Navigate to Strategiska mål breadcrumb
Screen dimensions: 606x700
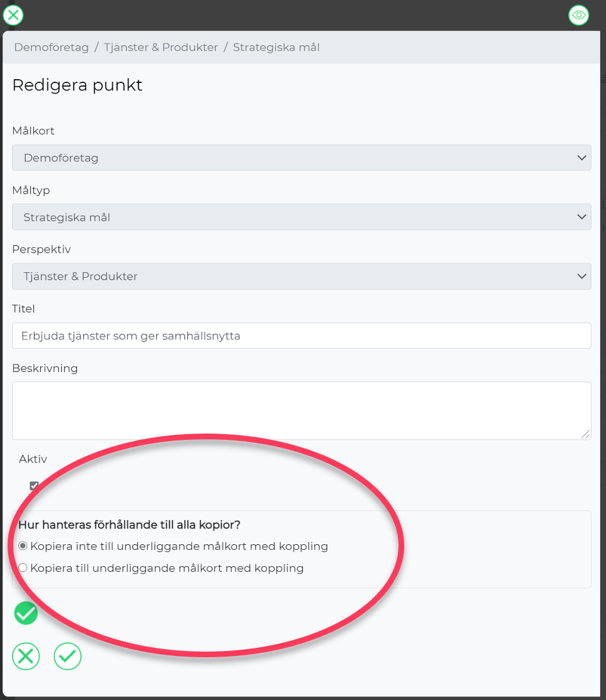pyautogui.click(x=277, y=47)
